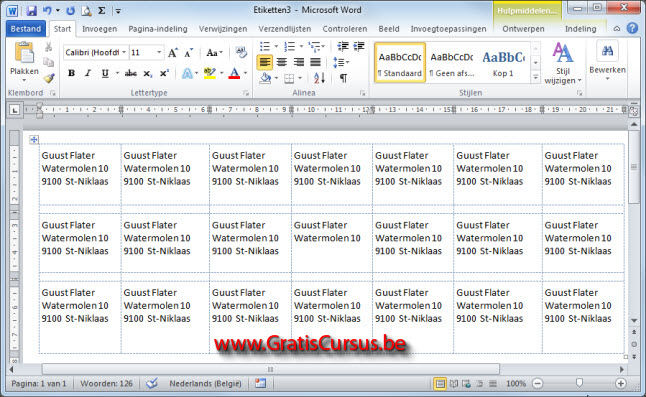Click the zoom slider handle
The height and width of the screenshot is (397, 646).
579,383
